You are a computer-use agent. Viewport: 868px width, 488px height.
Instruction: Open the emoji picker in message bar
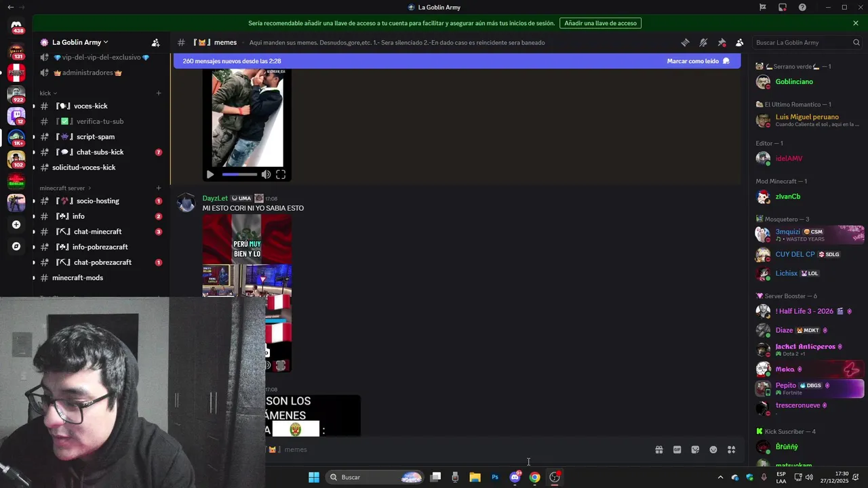tap(713, 449)
